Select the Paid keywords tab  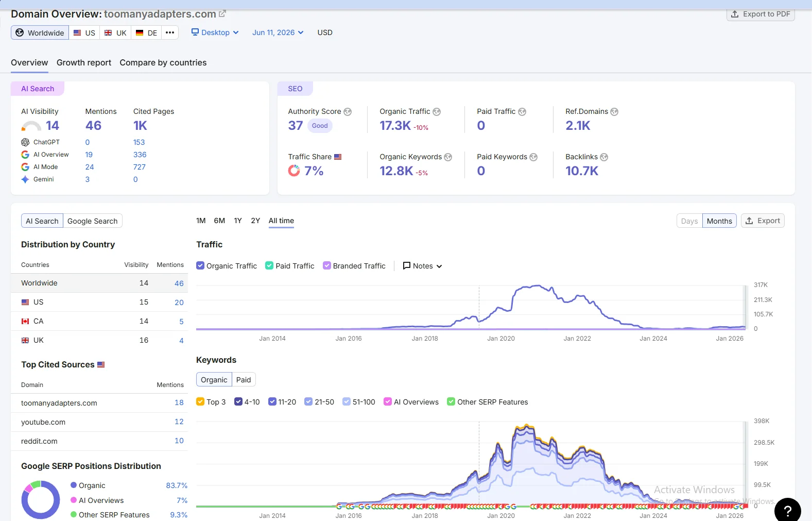[x=244, y=380]
